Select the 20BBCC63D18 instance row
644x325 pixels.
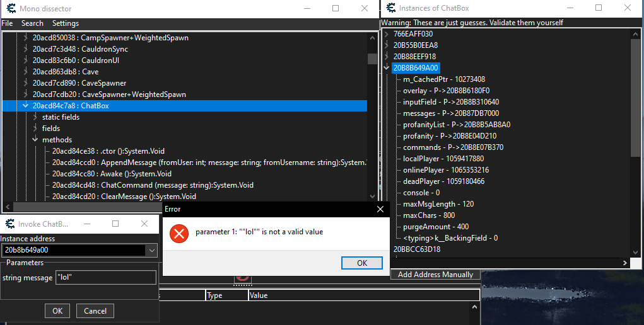tap(417, 249)
